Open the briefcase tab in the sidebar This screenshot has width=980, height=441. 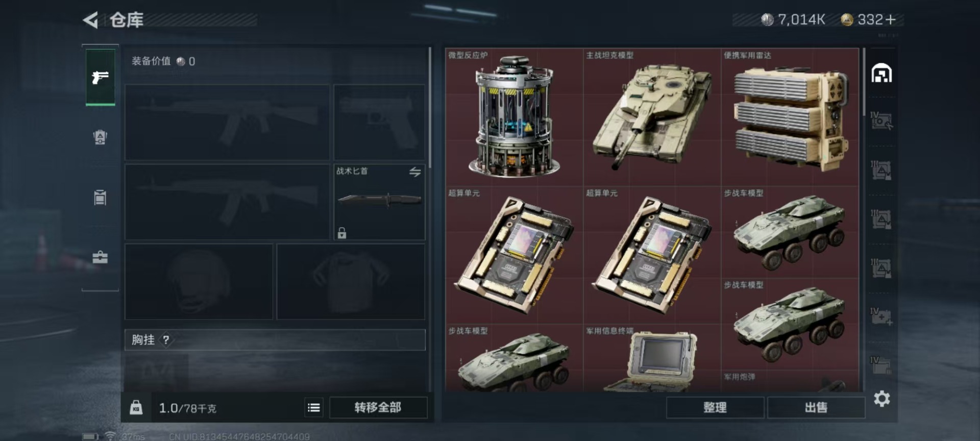tap(100, 257)
